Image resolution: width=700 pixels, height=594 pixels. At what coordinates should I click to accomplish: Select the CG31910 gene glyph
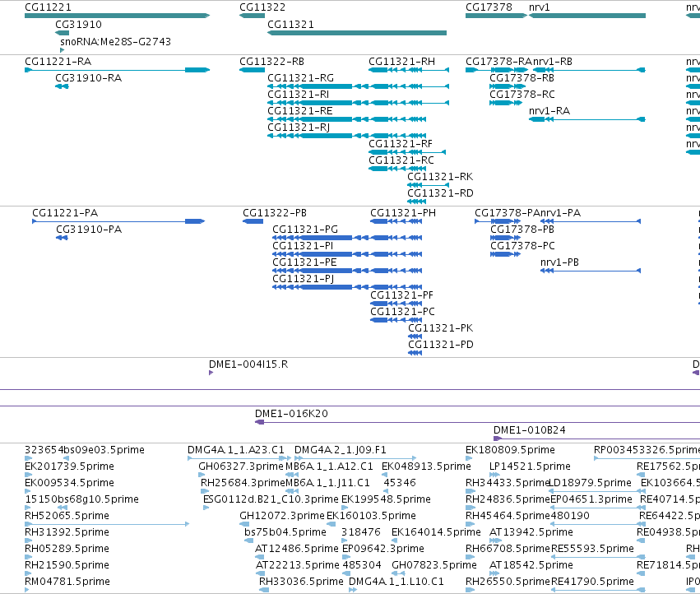[62, 33]
